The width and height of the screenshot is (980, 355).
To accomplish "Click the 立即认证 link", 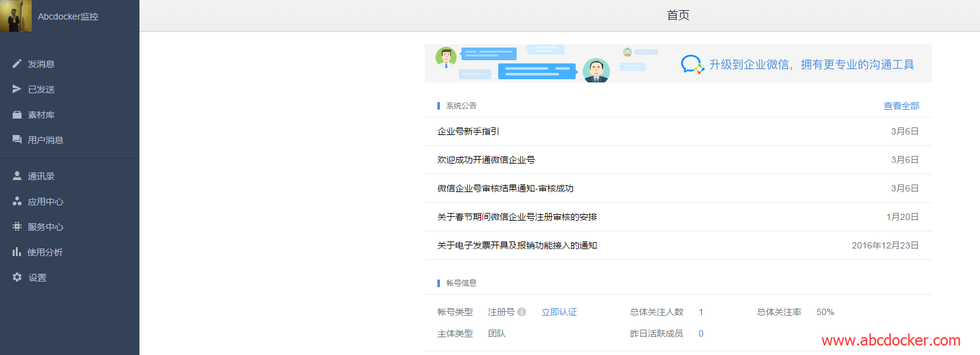I will [x=559, y=312].
